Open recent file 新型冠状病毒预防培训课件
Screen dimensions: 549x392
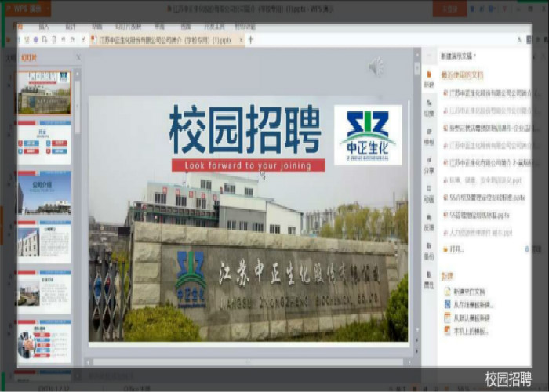(x=490, y=128)
